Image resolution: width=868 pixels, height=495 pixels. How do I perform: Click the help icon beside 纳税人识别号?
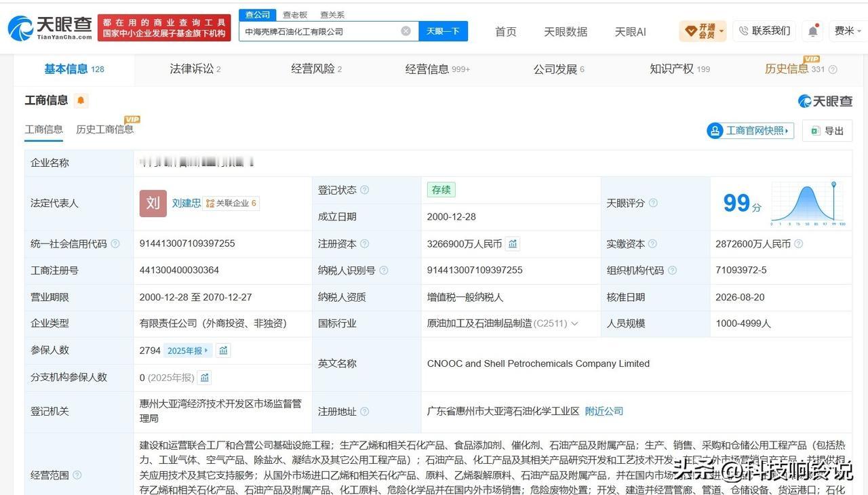point(384,271)
